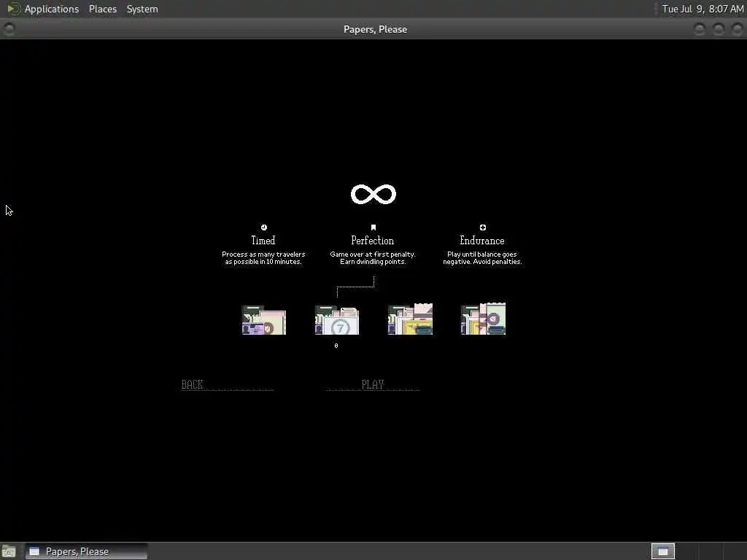
Task: Click the show desktop icon in taskbar
Action: tap(9, 551)
